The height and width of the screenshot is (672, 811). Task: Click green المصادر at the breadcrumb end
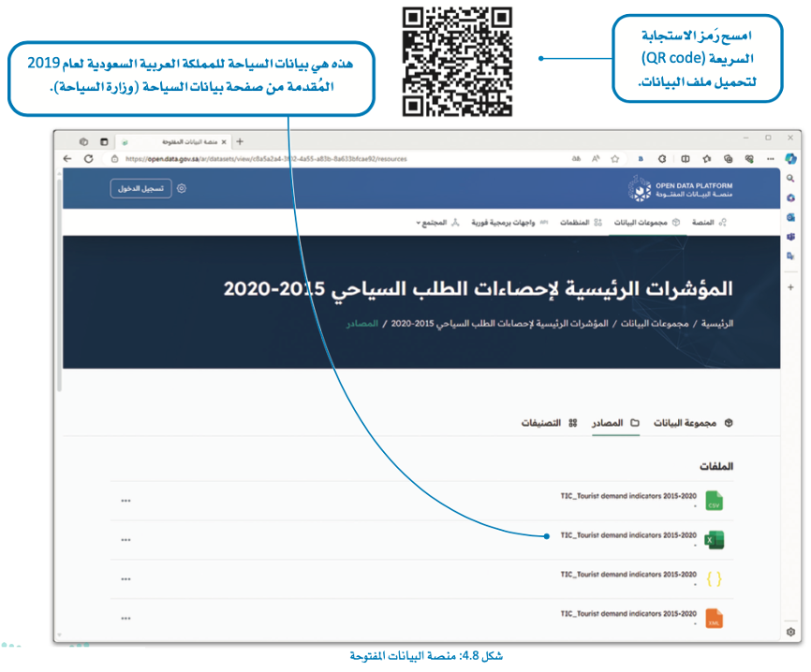362,324
